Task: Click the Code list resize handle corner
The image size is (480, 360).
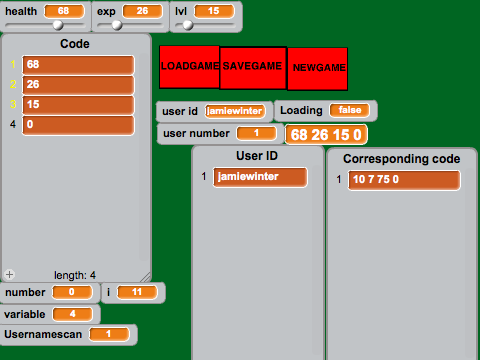Action: (146, 277)
